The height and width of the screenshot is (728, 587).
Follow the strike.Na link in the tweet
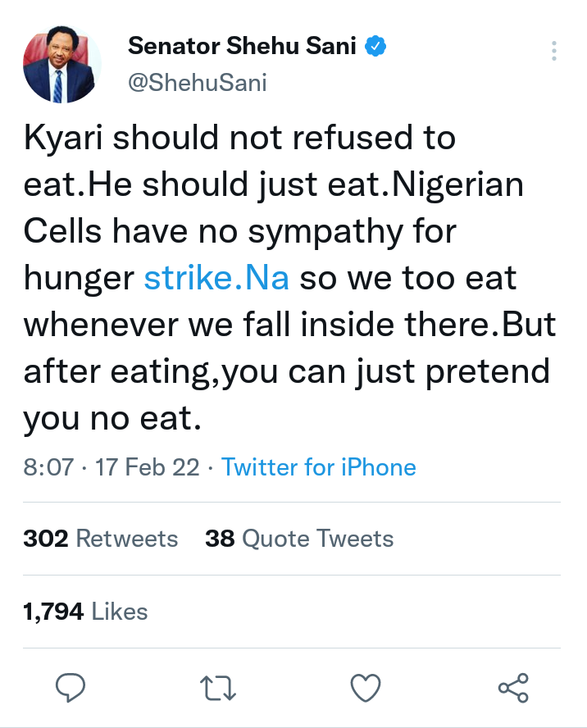tap(216, 279)
